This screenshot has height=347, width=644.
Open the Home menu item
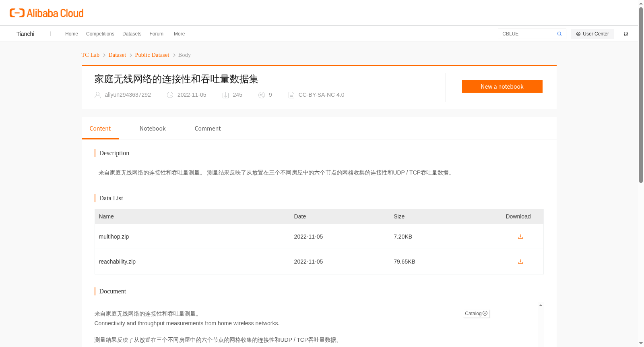click(72, 34)
